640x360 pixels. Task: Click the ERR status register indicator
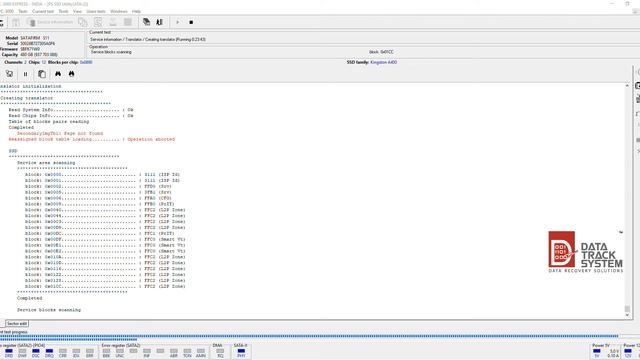tap(89, 351)
